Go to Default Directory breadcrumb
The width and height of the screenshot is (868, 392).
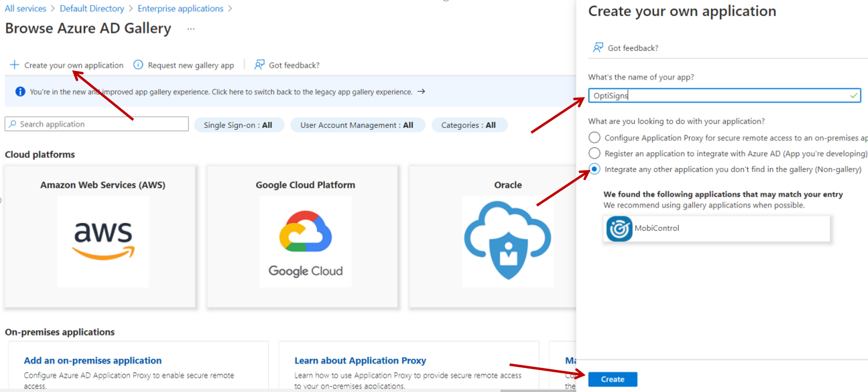pyautogui.click(x=92, y=9)
